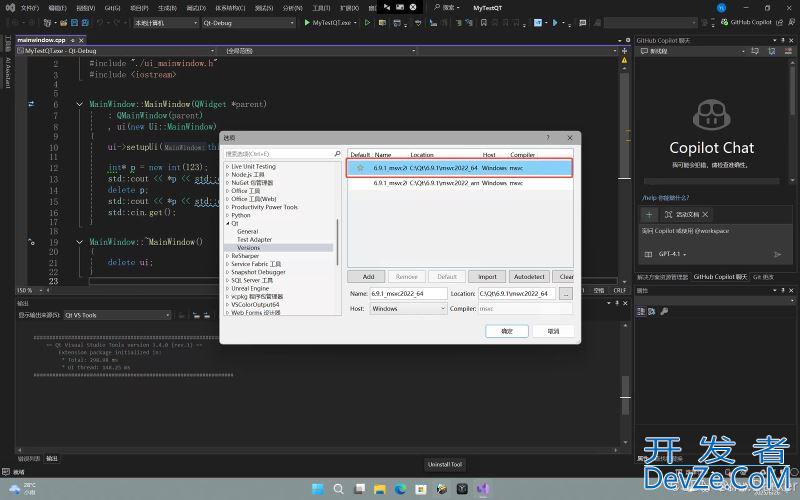The image size is (800, 500).
Task: Click the options tree scrollbar thumb
Action: (337, 242)
